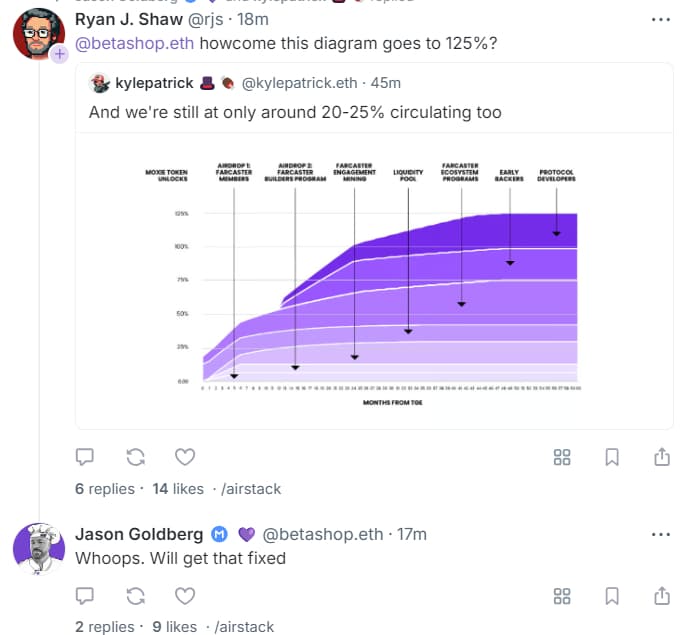Image resolution: width=687 pixels, height=635 pixels.
Task: Bookmark Jason Goldberg's comment
Action: (x=612, y=596)
